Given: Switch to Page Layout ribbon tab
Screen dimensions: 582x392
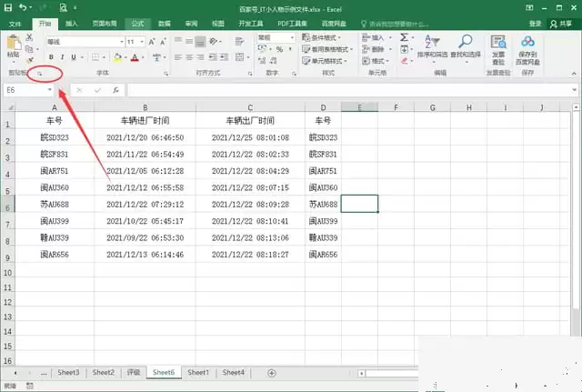Looking at the screenshot, I should [105, 24].
